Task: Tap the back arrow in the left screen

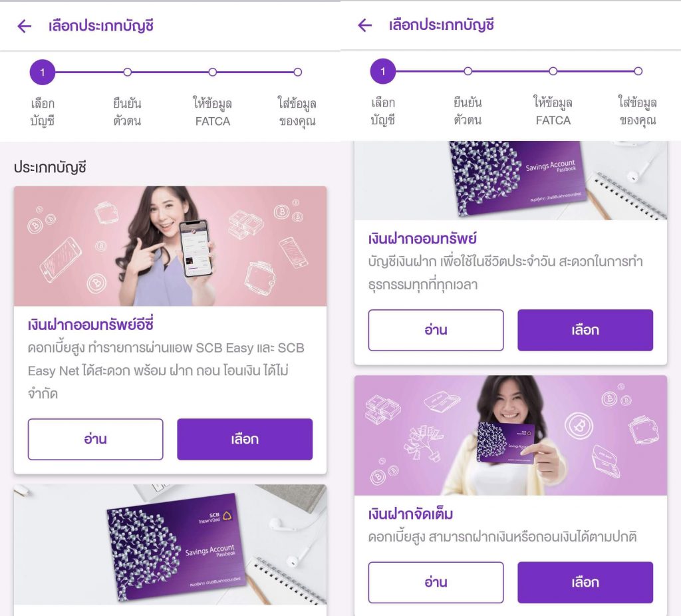Action: (x=25, y=26)
